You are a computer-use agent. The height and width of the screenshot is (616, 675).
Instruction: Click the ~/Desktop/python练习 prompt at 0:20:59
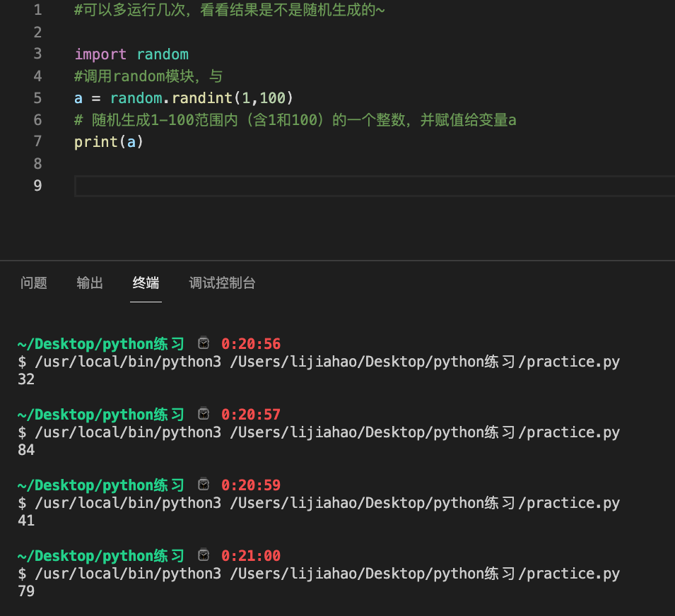point(101,485)
